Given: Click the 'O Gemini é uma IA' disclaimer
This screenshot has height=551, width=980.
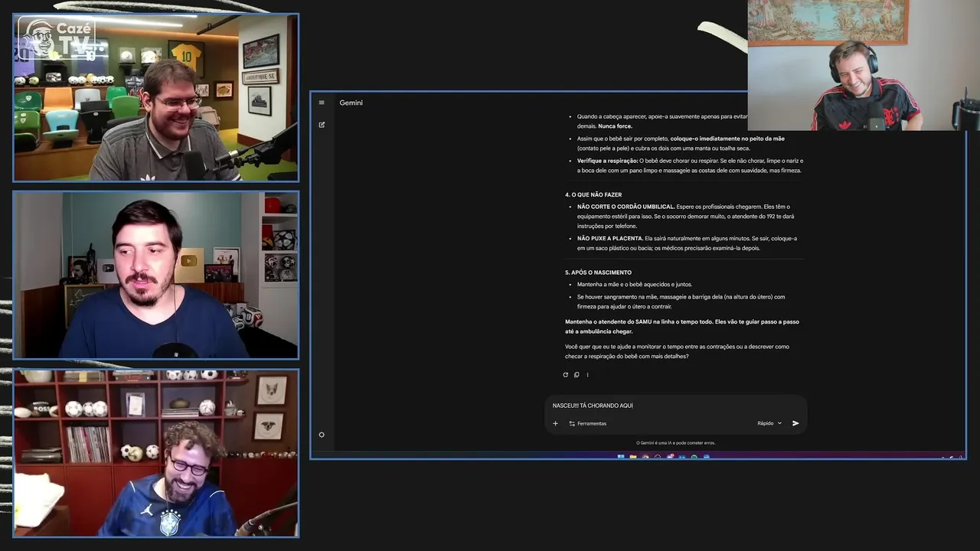Looking at the screenshot, I should click(675, 443).
